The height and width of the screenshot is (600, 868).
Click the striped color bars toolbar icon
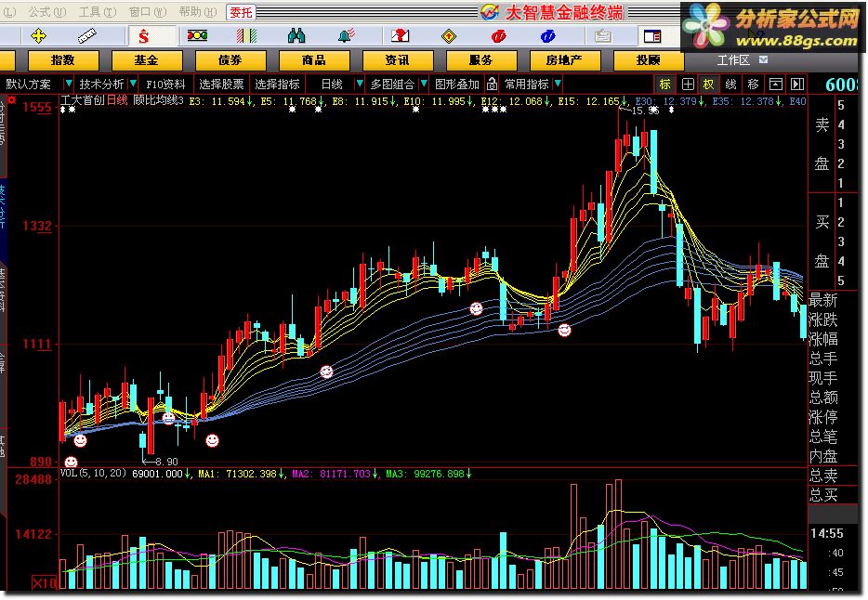(246, 36)
